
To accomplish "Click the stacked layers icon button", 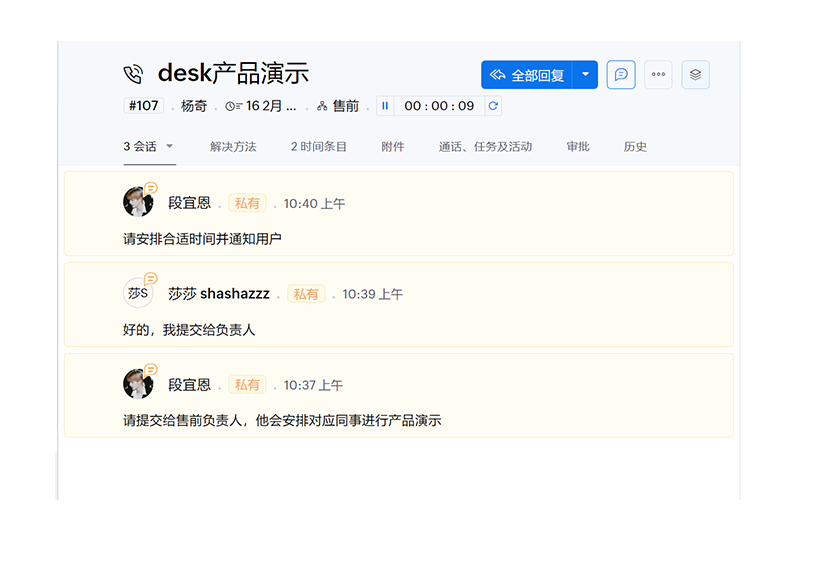I will point(695,74).
